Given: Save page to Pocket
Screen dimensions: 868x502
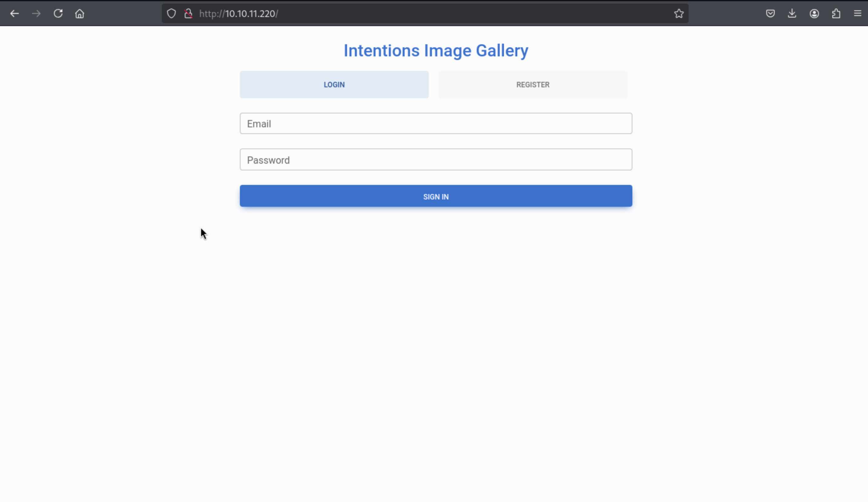Looking at the screenshot, I should [770, 13].
